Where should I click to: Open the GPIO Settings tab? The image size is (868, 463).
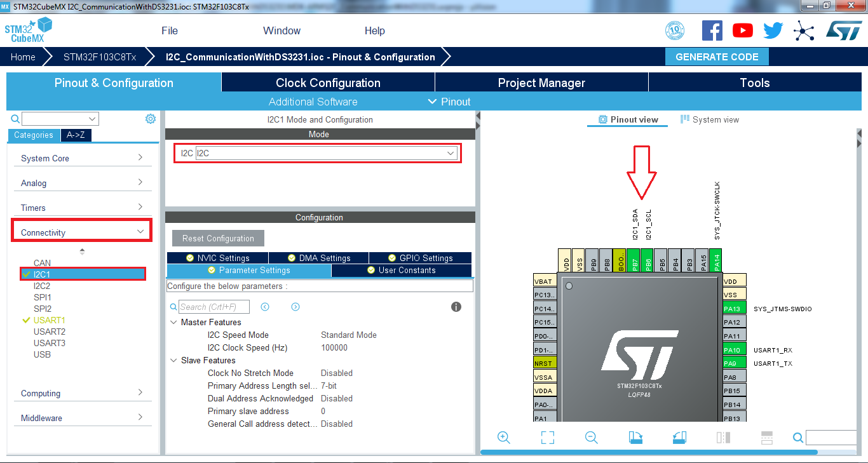pyautogui.click(x=420, y=258)
